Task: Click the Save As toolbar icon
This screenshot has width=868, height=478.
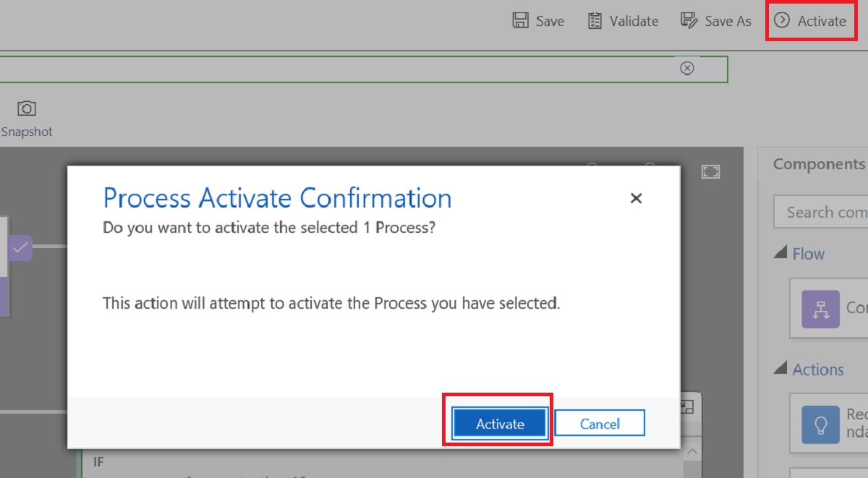Action: tap(687, 20)
